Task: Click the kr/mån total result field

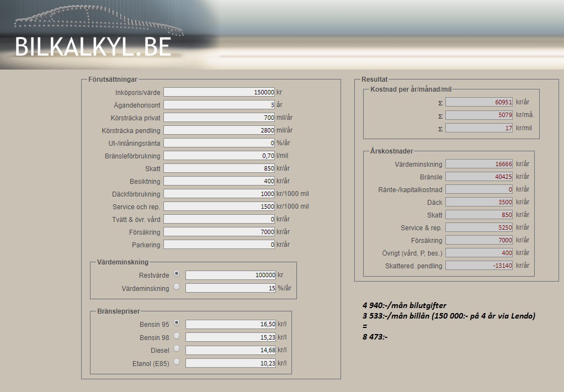Action: point(479,115)
